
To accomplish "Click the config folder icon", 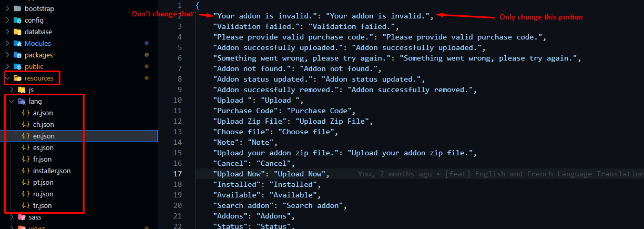I will (17, 20).
